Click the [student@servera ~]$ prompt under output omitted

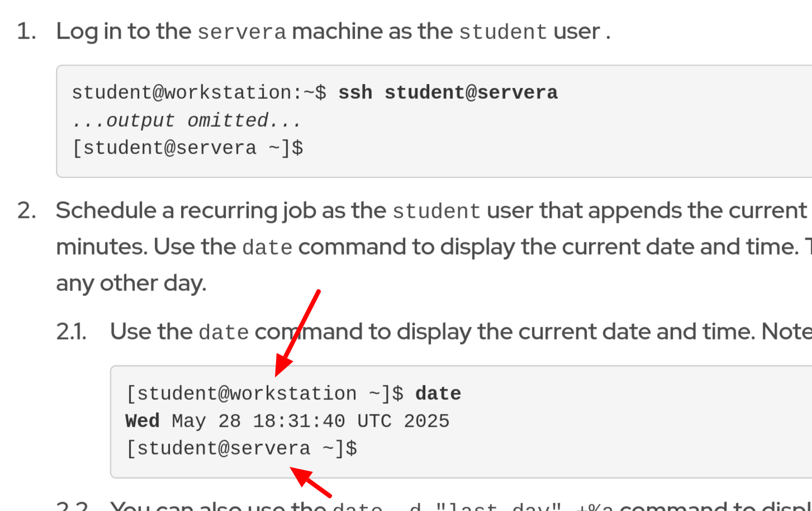[x=188, y=148]
